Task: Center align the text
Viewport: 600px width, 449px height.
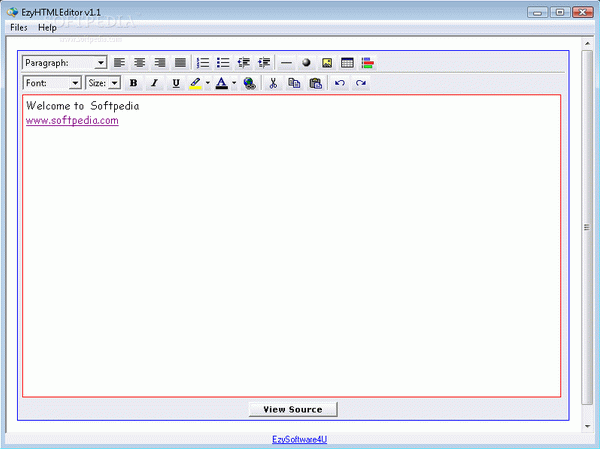Action: [x=140, y=63]
